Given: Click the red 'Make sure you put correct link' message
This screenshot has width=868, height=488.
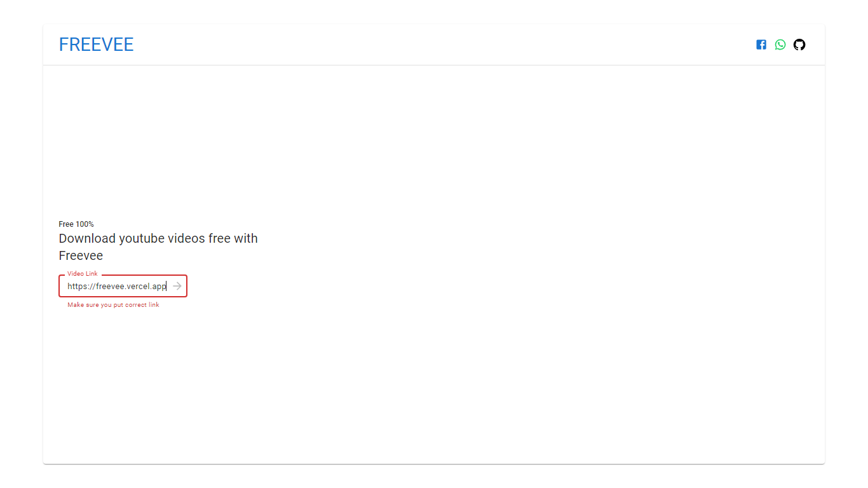Looking at the screenshot, I should click(x=113, y=305).
